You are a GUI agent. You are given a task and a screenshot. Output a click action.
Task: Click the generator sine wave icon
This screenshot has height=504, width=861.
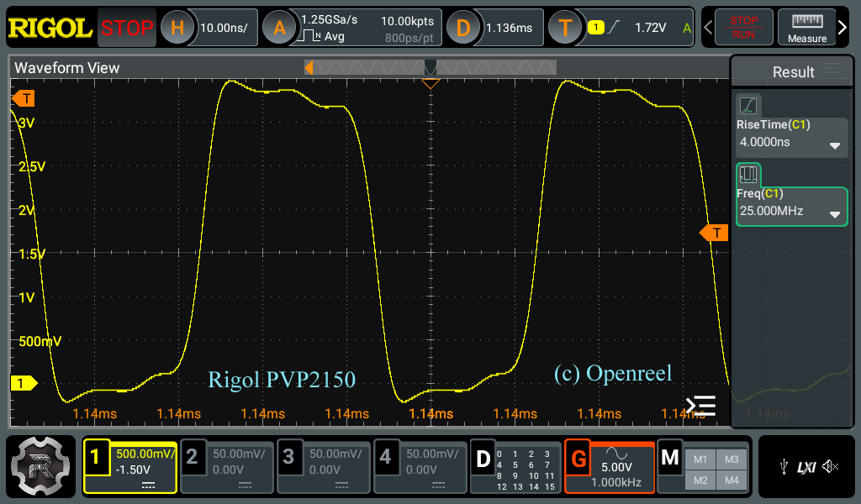pos(616,453)
